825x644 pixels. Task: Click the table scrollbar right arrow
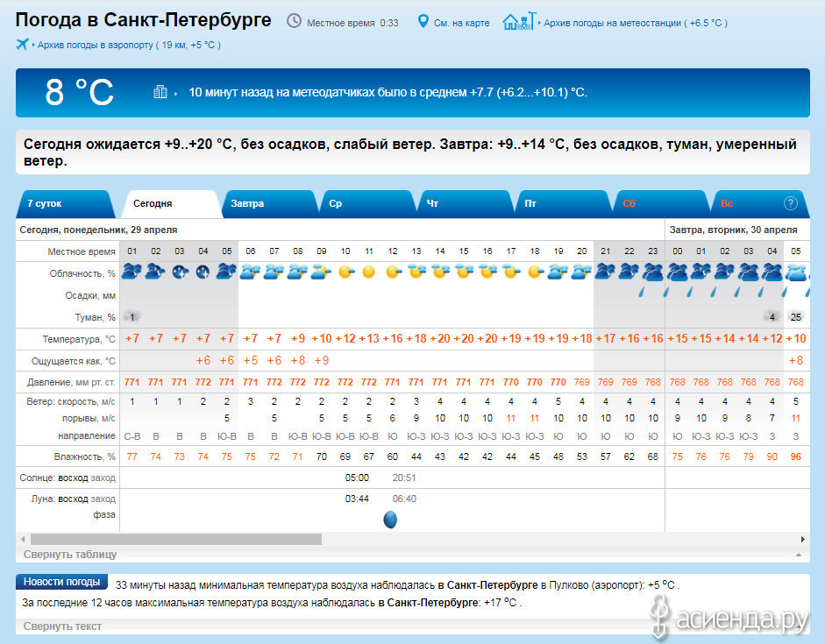tap(802, 539)
